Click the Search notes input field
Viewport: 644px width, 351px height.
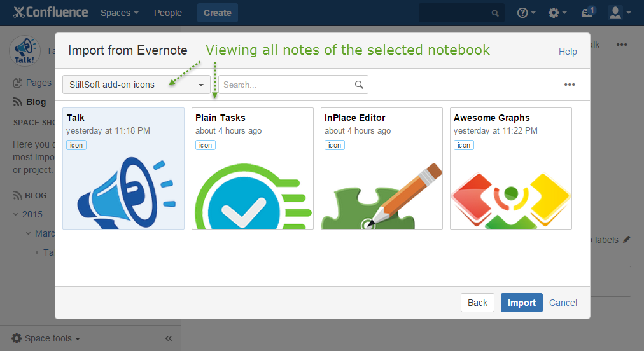286,85
